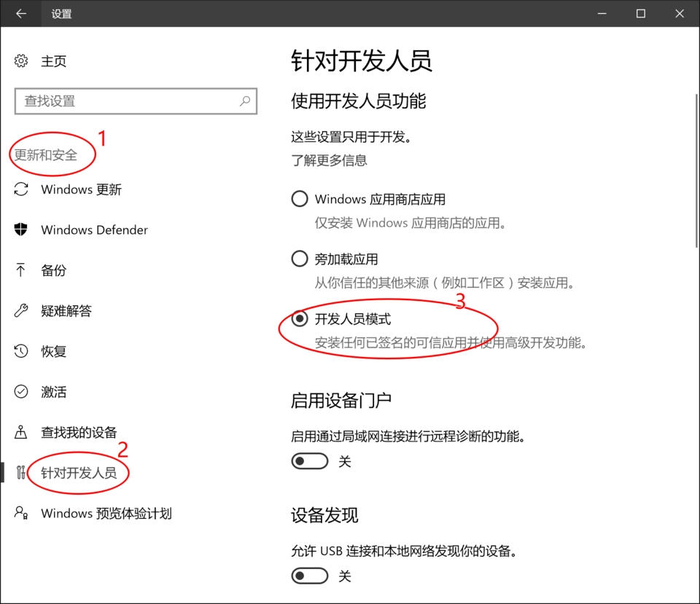The image size is (700, 604).
Task: Click the 设备发现 heading
Action: pyautogui.click(x=324, y=515)
